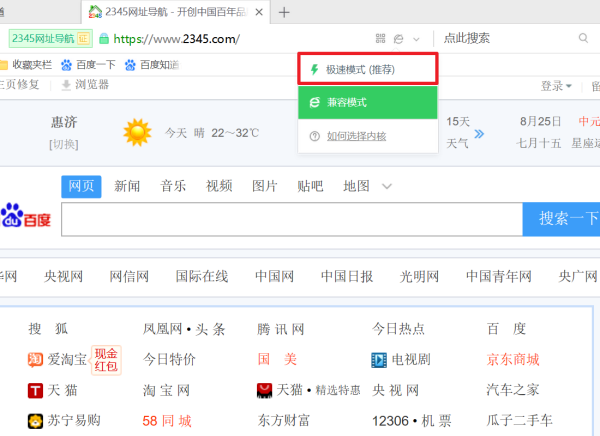This screenshot has width=600, height=436.
Task: Open 光明网 link
Action: [x=419, y=276]
